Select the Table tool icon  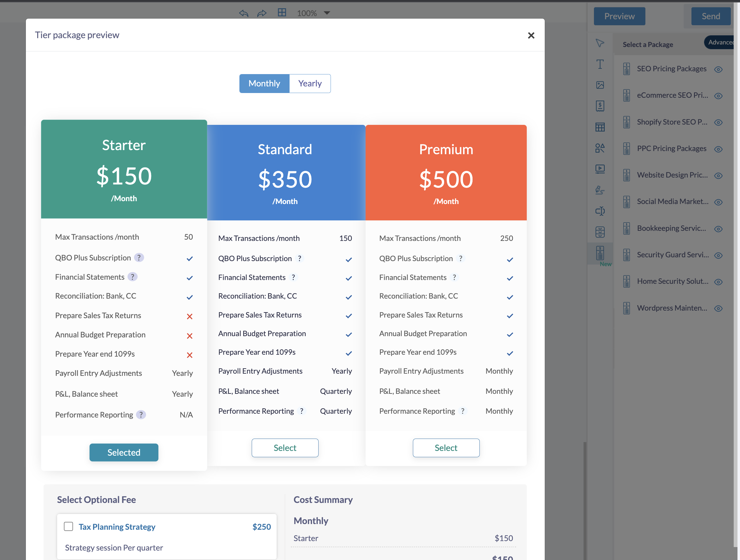pyautogui.click(x=600, y=127)
